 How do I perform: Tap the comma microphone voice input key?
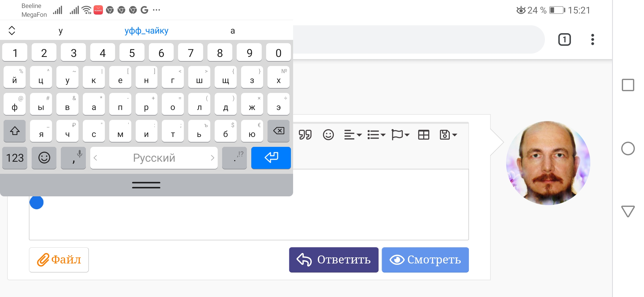click(x=73, y=158)
